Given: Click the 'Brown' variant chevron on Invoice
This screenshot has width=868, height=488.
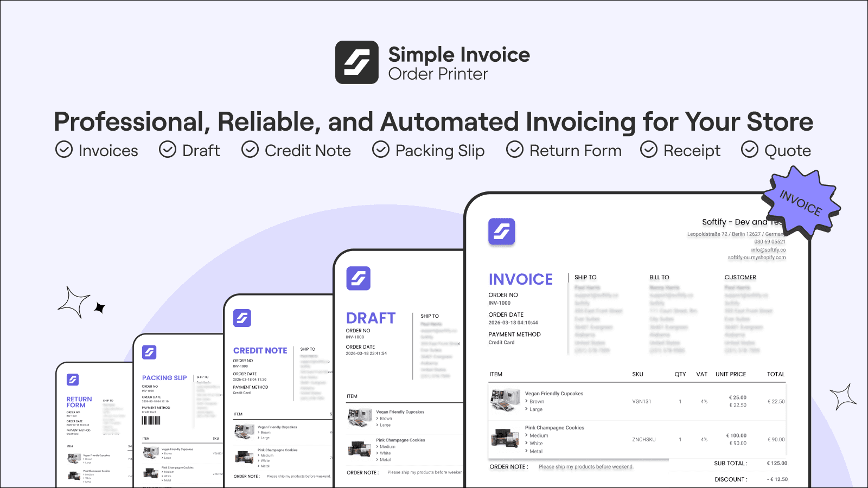Looking at the screenshot, I should (x=526, y=402).
